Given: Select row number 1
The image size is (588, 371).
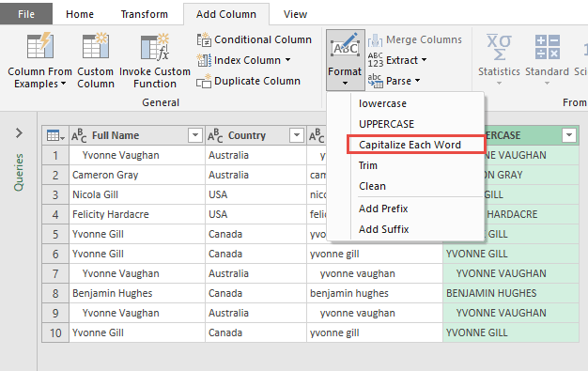Looking at the screenshot, I should tap(55, 155).
